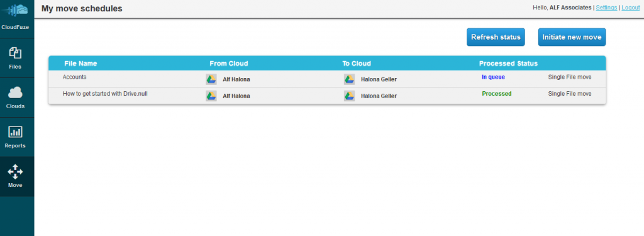Select the Move arrows icon
The height and width of the screenshot is (236, 644).
click(x=15, y=171)
